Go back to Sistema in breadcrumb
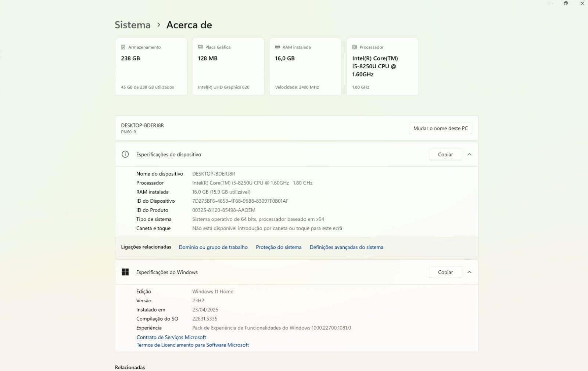The height and width of the screenshot is (371, 588). pyautogui.click(x=133, y=25)
